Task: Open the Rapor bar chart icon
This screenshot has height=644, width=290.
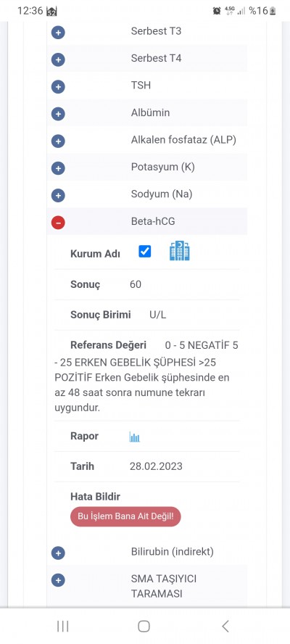Action: (x=134, y=437)
